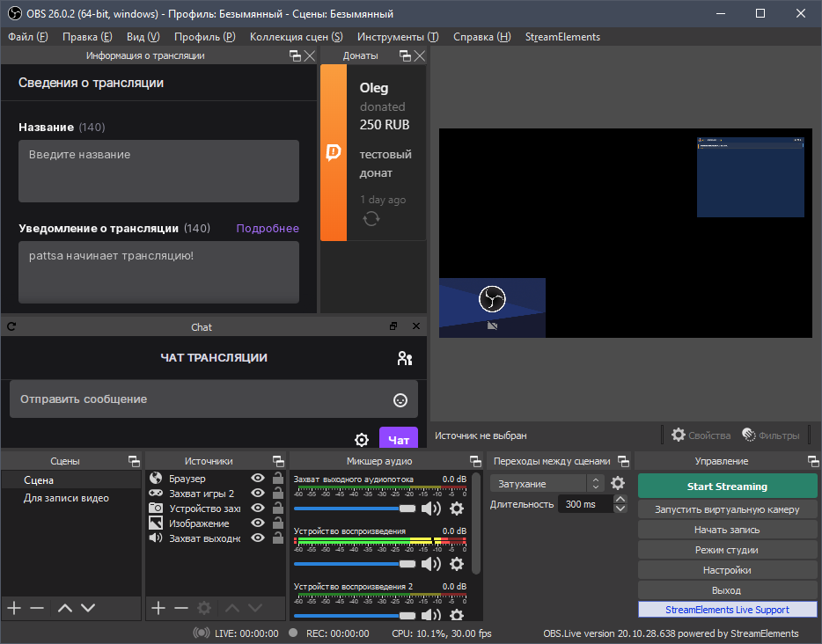The image size is (822, 644).
Task: Toggle lock on Захват игры 2 source
Action: pyautogui.click(x=277, y=494)
